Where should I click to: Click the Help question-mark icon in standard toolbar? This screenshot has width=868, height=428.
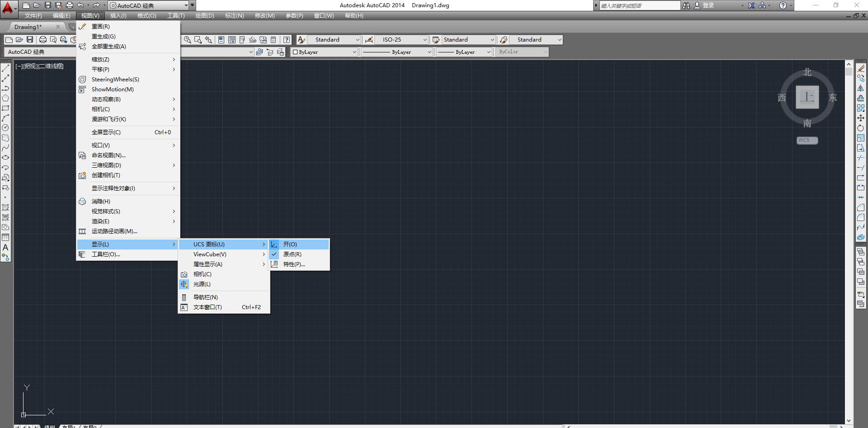pyautogui.click(x=286, y=40)
